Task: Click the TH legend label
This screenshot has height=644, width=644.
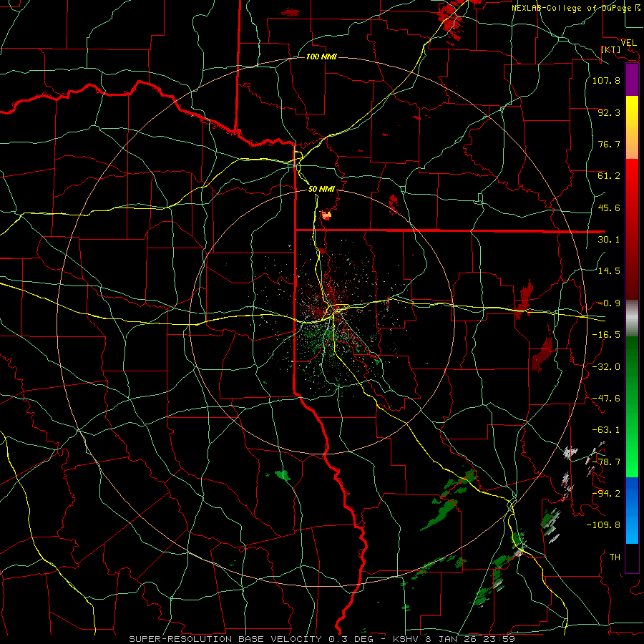Action: pyautogui.click(x=615, y=557)
